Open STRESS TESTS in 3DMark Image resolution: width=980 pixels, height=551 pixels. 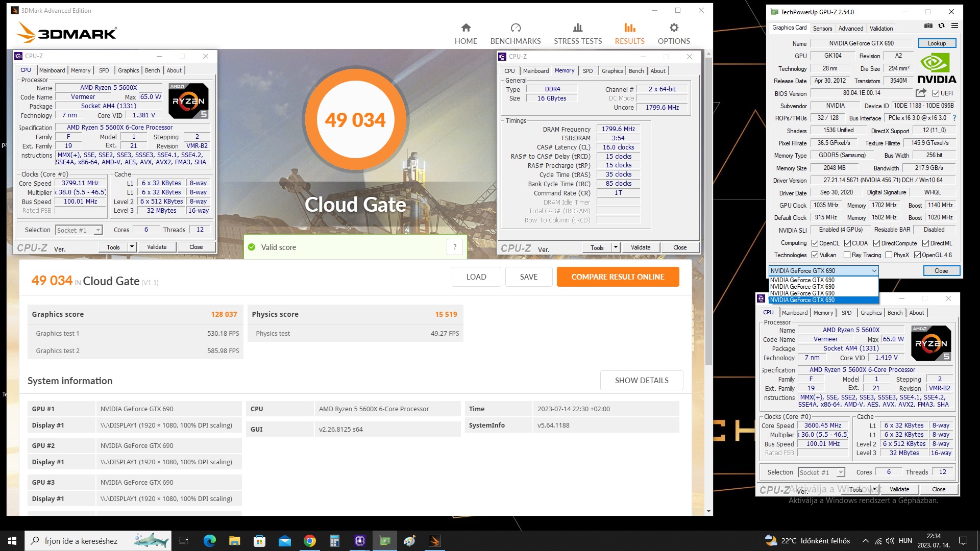point(578,34)
